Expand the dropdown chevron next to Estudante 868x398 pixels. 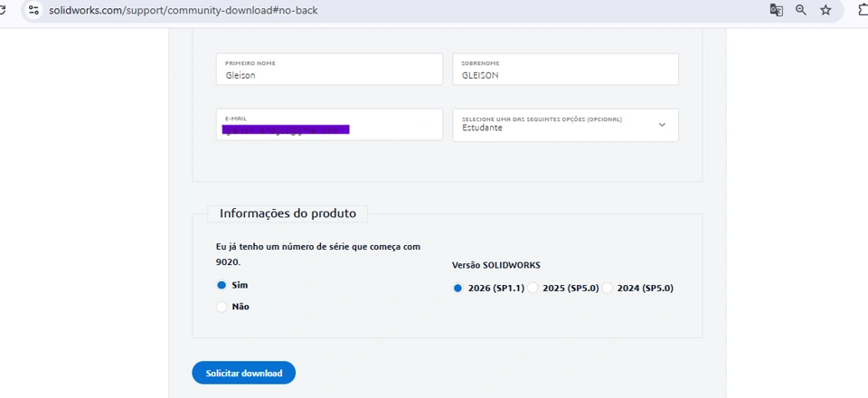click(x=662, y=125)
